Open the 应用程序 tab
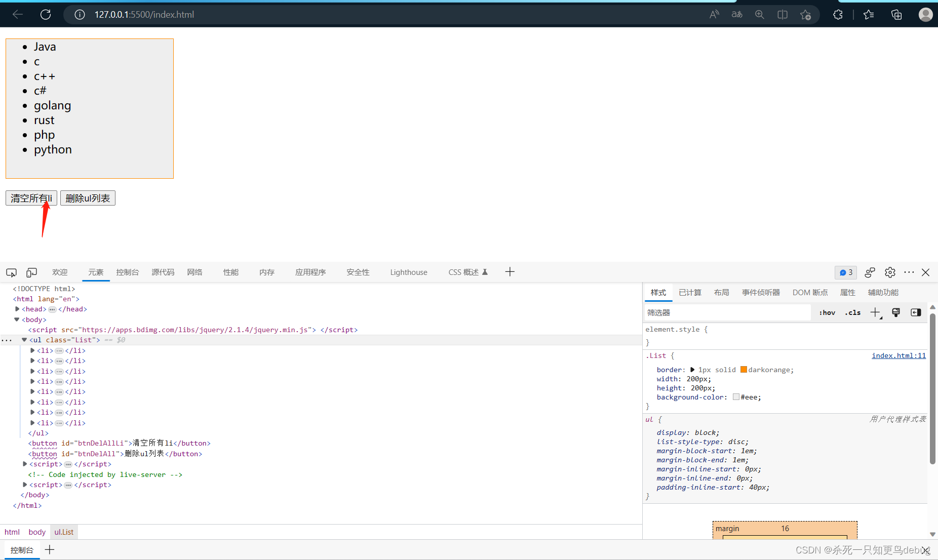Screen dimensions: 938x560 pyautogui.click(x=310, y=272)
